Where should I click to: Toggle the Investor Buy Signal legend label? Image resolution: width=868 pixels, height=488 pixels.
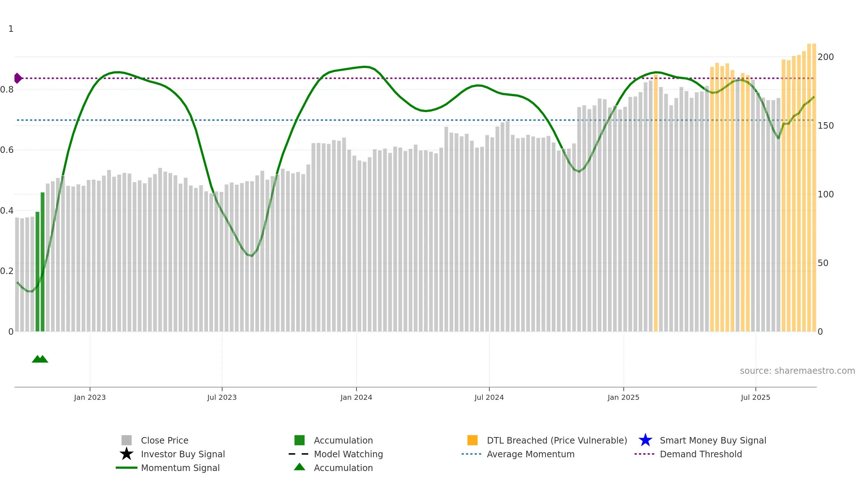pyautogui.click(x=183, y=454)
